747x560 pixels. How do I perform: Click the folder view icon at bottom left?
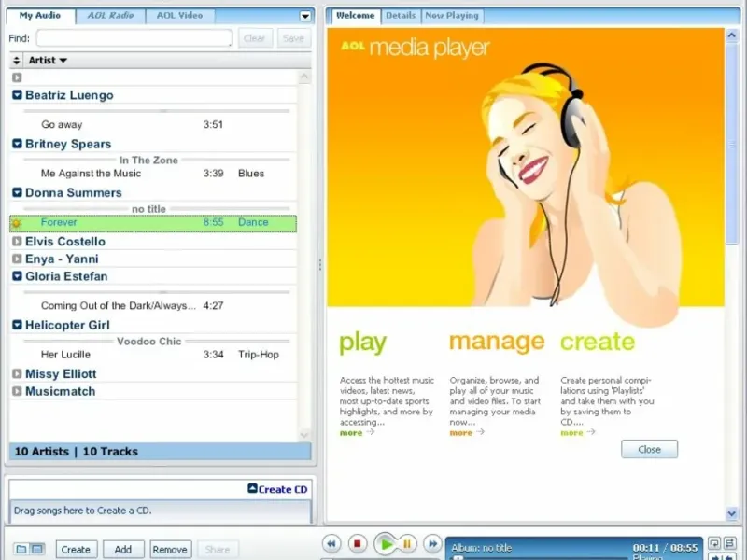[21, 549]
